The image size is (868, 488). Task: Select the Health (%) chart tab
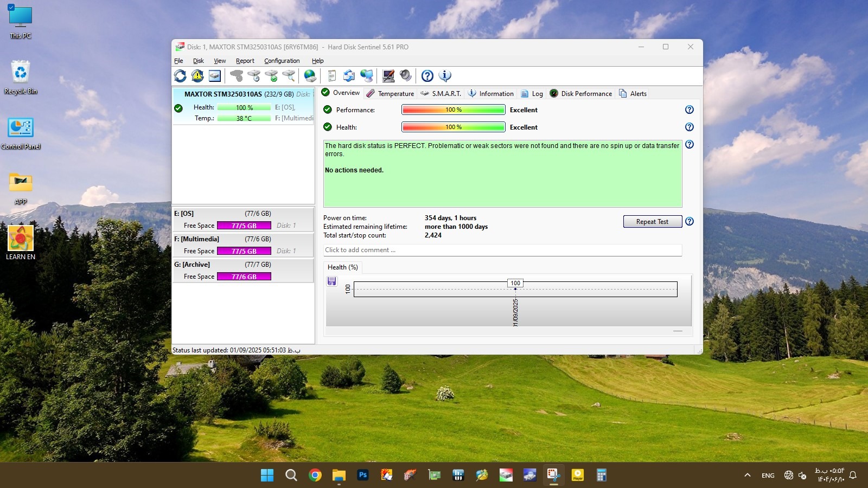click(x=343, y=267)
